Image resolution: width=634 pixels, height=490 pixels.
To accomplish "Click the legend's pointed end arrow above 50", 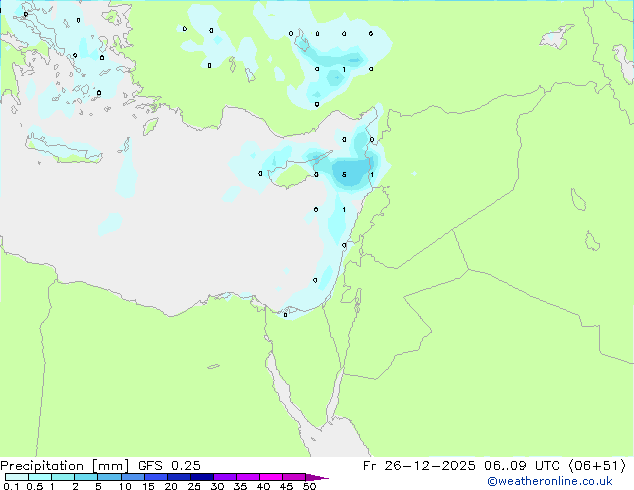I will tap(316, 477).
